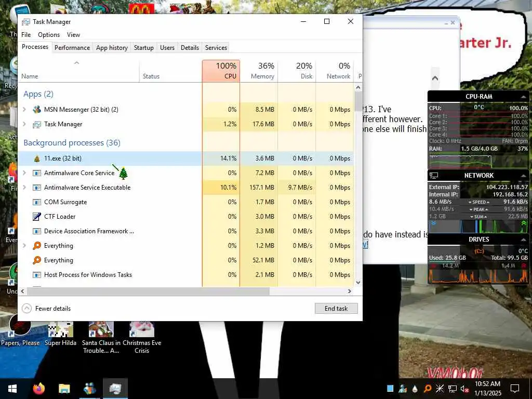Open Christmas Eve Crisis desktop shortcut
The height and width of the screenshot is (399, 532).
point(142,338)
